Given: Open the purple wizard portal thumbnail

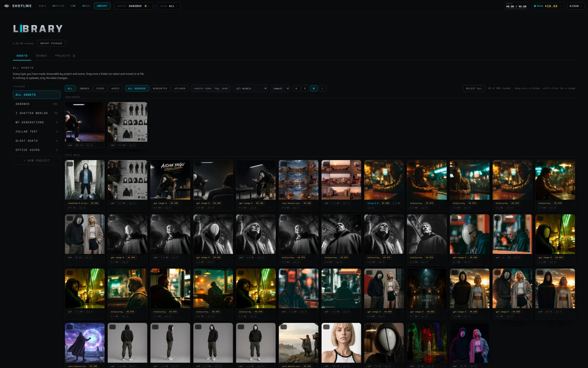Looking at the screenshot, I should point(85,343).
